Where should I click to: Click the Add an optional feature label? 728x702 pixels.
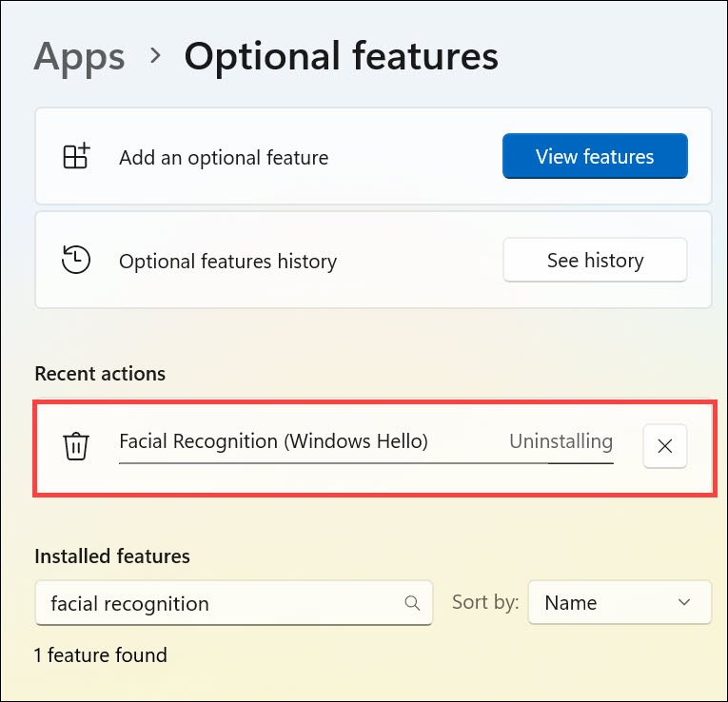(224, 158)
